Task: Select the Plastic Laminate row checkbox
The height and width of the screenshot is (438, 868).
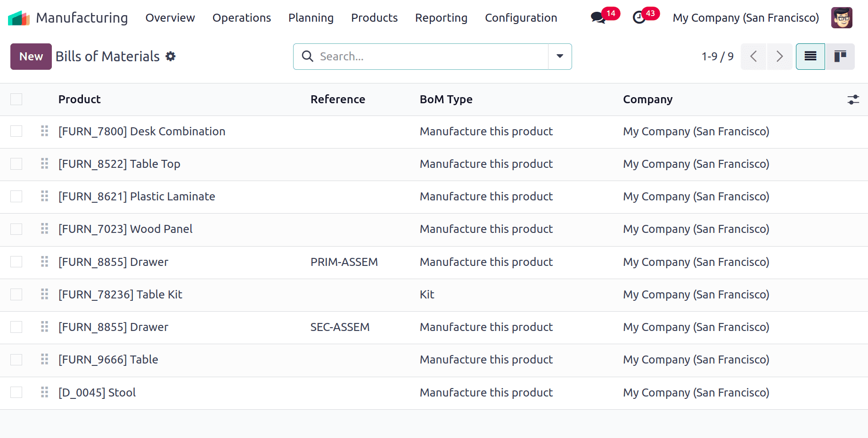Action: [16, 196]
